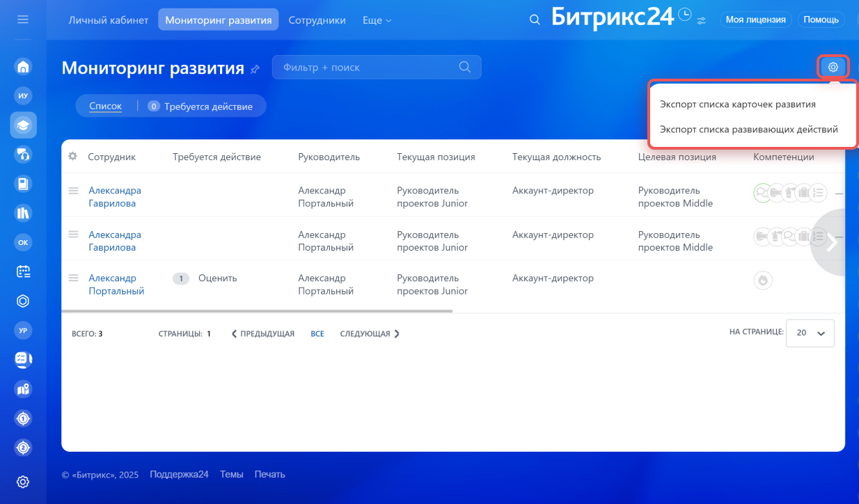859x504 pixels.
Task: Click the Моя лицензия button
Action: (755, 19)
